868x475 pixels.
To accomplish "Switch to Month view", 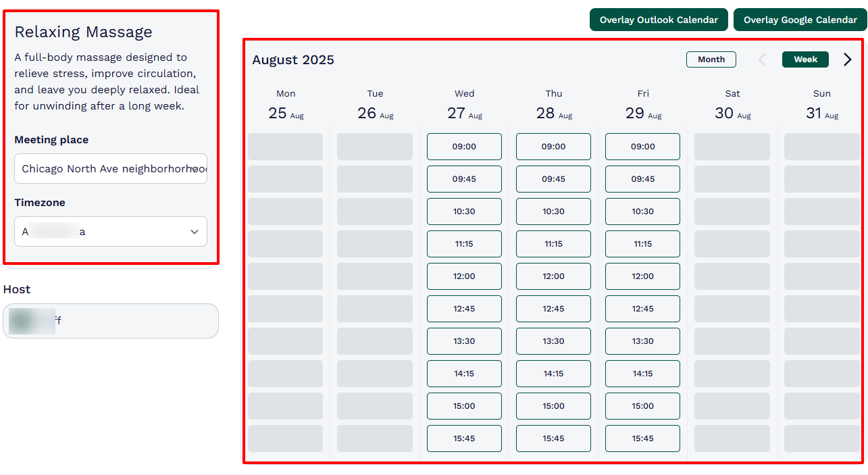I will 711,59.
